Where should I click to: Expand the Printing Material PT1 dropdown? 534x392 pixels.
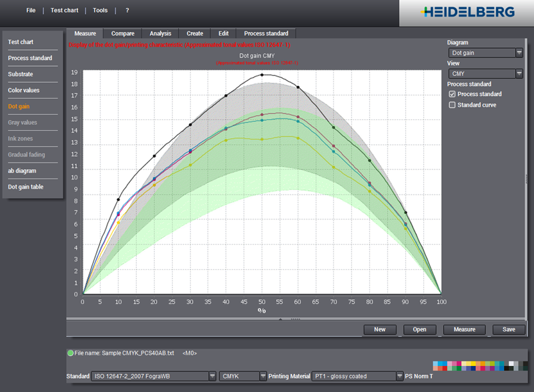pos(357,377)
